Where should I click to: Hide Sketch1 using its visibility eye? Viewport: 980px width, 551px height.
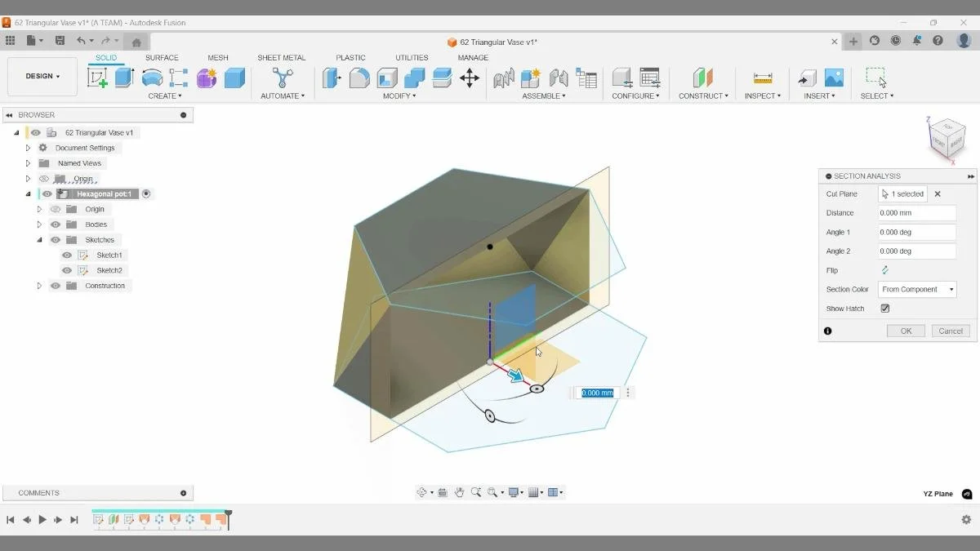click(x=66, y=255)
